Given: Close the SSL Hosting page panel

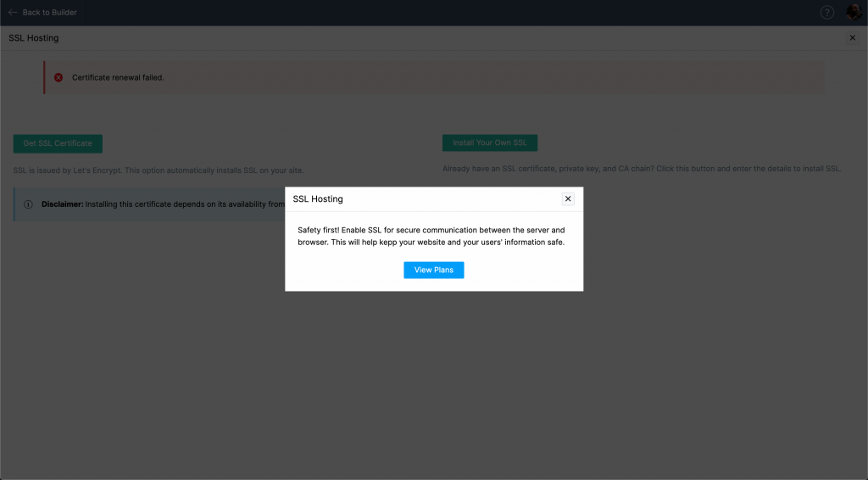Looking at the screenshot, I should 853,38.
